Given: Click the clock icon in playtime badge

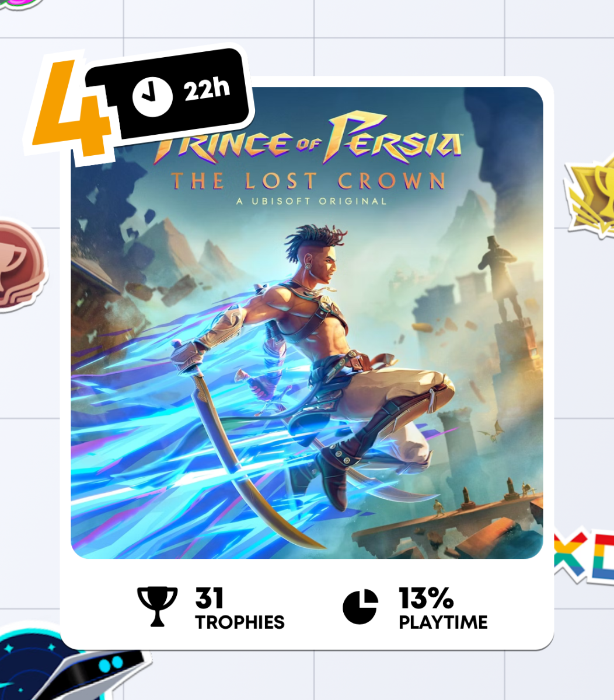Looking at the screenshot, I should coord(152,97).
